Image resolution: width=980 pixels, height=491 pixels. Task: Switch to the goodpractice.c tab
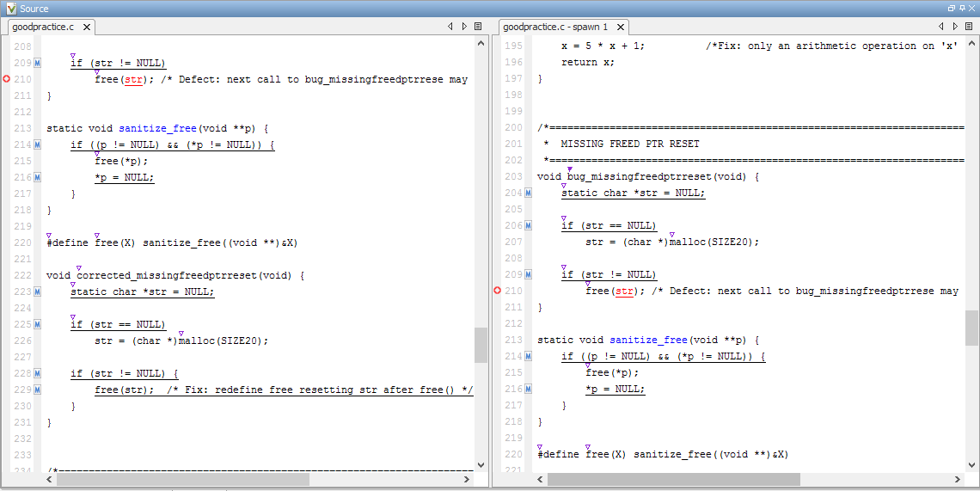point(43,27)
